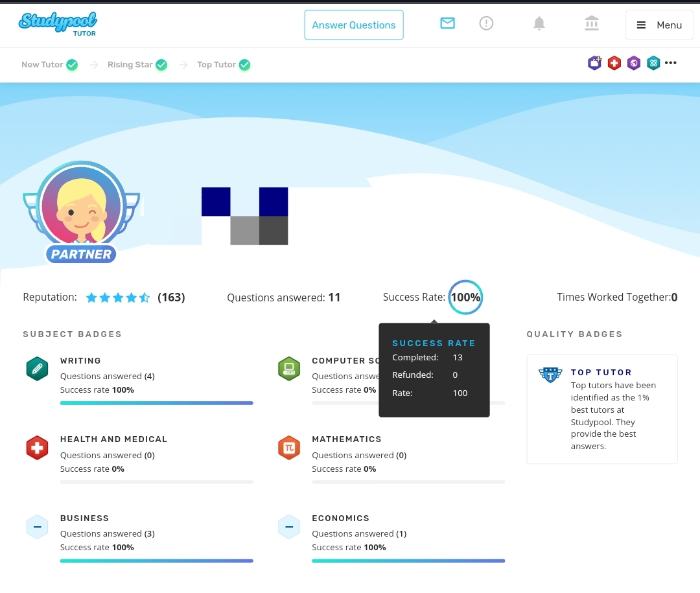
Task: Click the WRITING subject heading
Action: pyautogui.click(x=81, y=361)
